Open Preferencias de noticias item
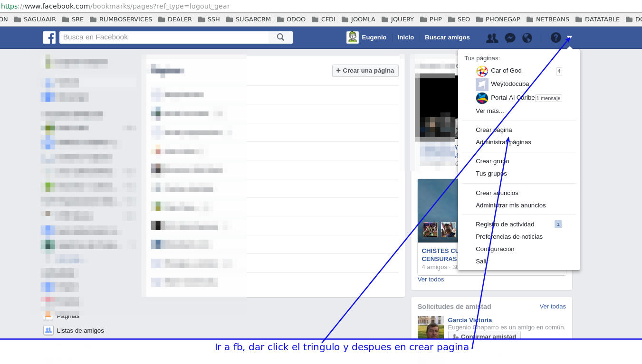The image size is (642, 364). point(509,237)
